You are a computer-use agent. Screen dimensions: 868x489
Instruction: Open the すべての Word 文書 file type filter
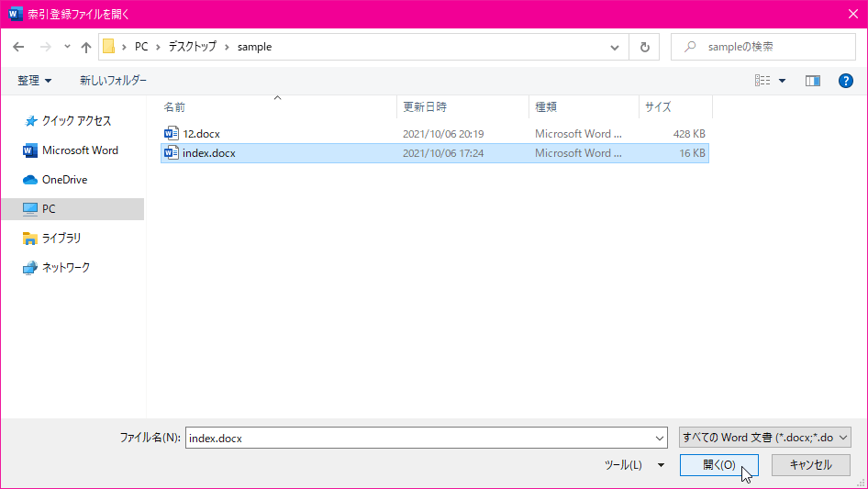[x=765, y=438]
